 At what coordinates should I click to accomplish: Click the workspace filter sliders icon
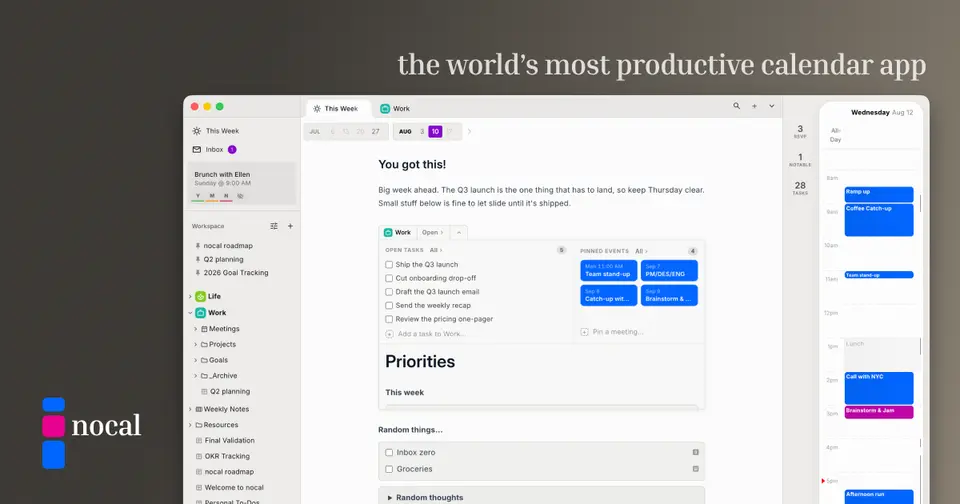click(274, 226)
